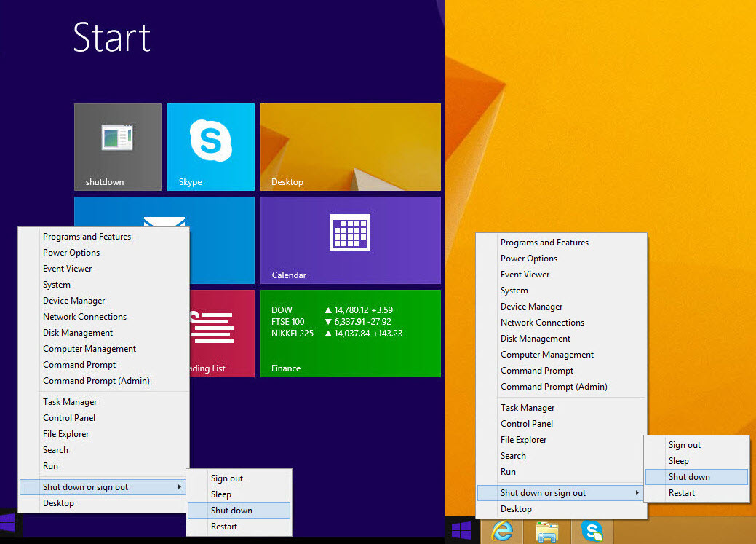Open File Explorer icon in the taskbar

(x=546, y=531)
